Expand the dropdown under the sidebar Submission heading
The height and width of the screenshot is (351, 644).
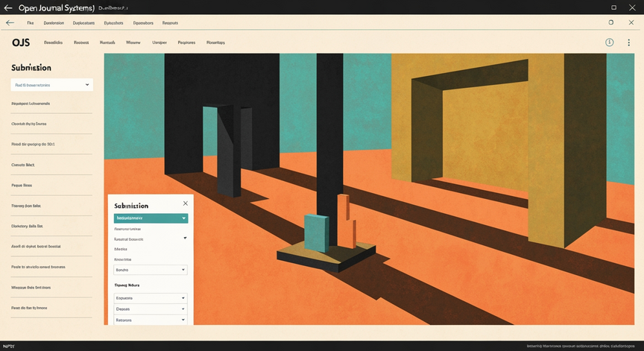coord(51,85)
